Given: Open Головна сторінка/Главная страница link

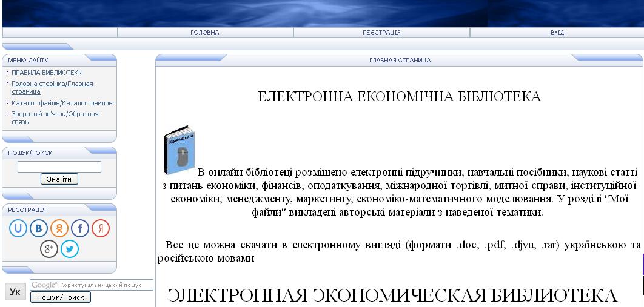Looking at the screenshot, I should coord(52,88).
